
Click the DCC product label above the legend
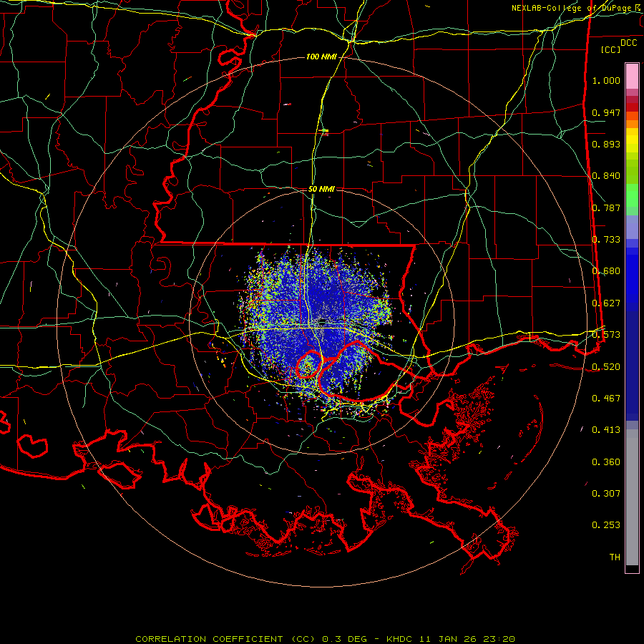coord(628,42)
